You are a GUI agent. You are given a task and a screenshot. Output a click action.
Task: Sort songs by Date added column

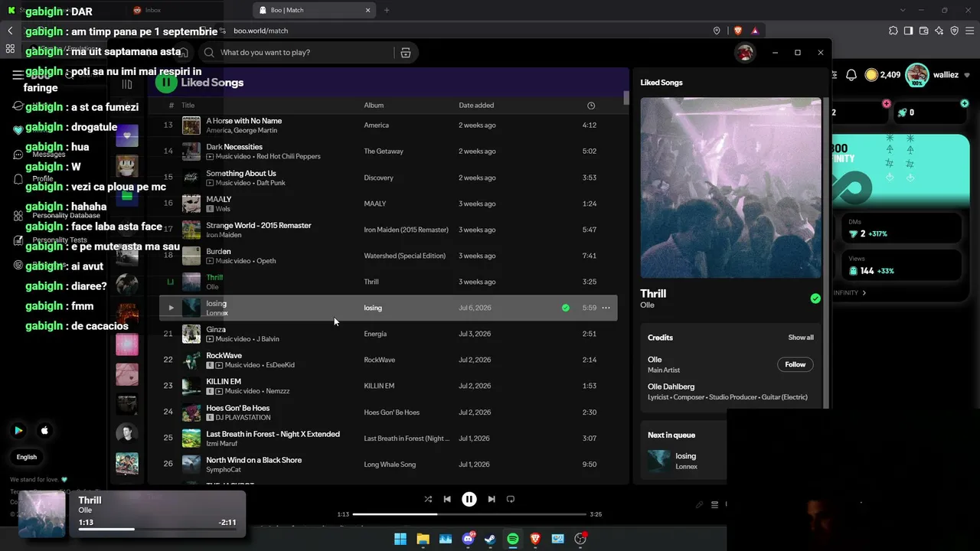click(476, 106)
